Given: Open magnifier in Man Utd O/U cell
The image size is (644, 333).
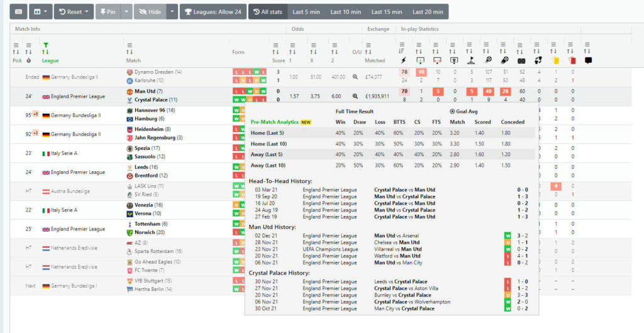Looking at the screenshot, I should point(355,96).
